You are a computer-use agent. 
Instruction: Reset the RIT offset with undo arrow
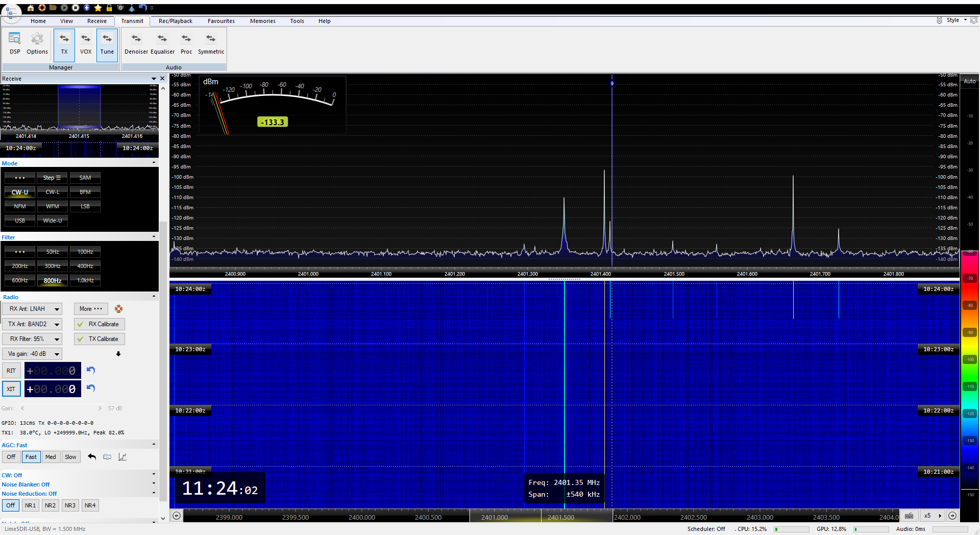click(x=91, y=370)
